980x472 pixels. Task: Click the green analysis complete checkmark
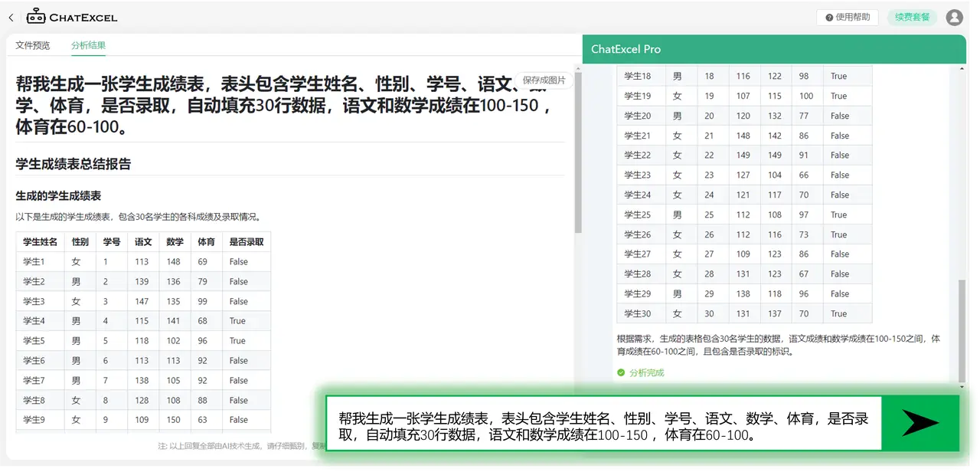pyautogui.click(x=621, y=373)
